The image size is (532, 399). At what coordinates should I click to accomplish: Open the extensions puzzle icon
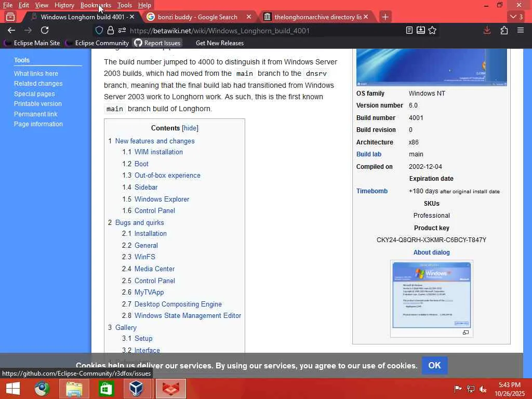click(504, 31)
